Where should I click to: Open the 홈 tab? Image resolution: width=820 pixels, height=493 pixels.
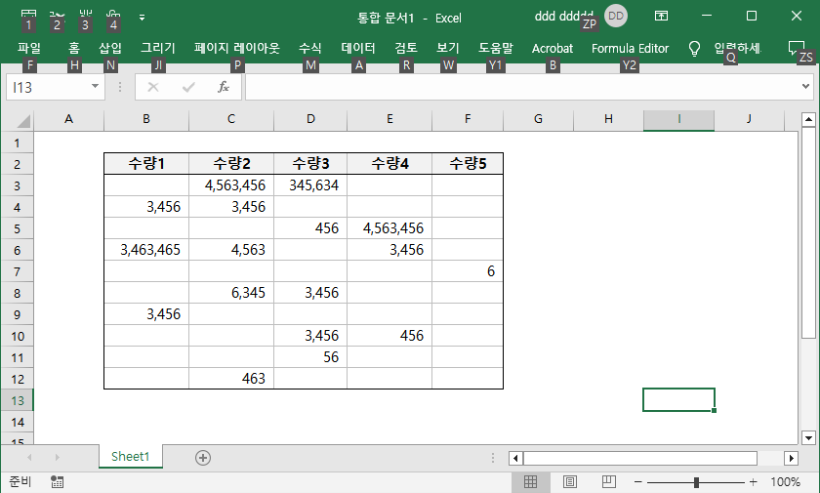point(74,49)
